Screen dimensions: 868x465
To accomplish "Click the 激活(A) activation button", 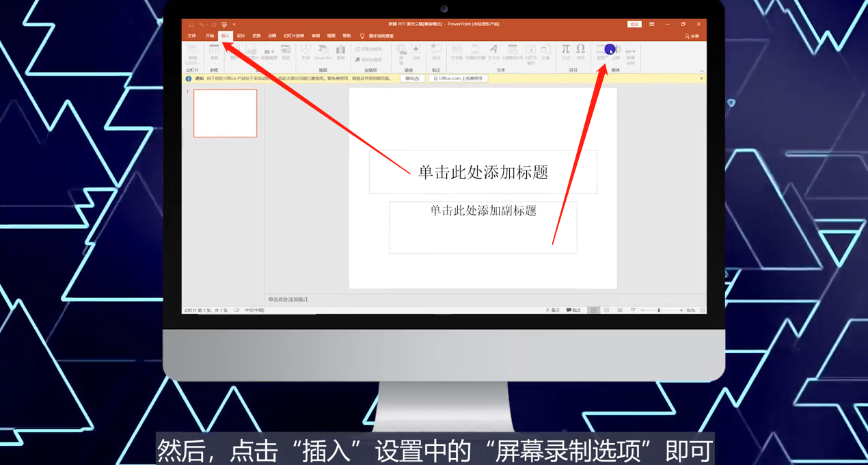I will click(412, 78).
